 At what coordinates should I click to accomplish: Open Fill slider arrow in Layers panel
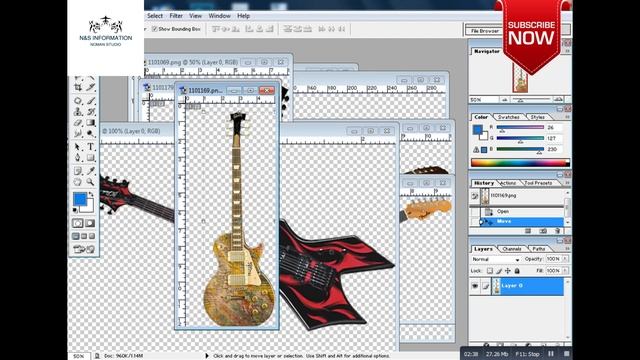point(565,271)
